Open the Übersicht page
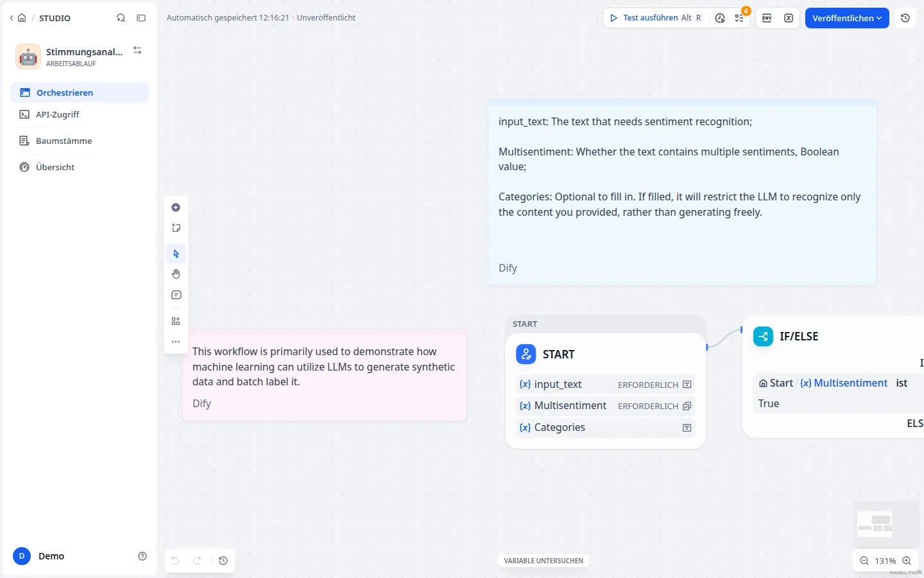The image size is (924, 578). (x=80, y=167)
